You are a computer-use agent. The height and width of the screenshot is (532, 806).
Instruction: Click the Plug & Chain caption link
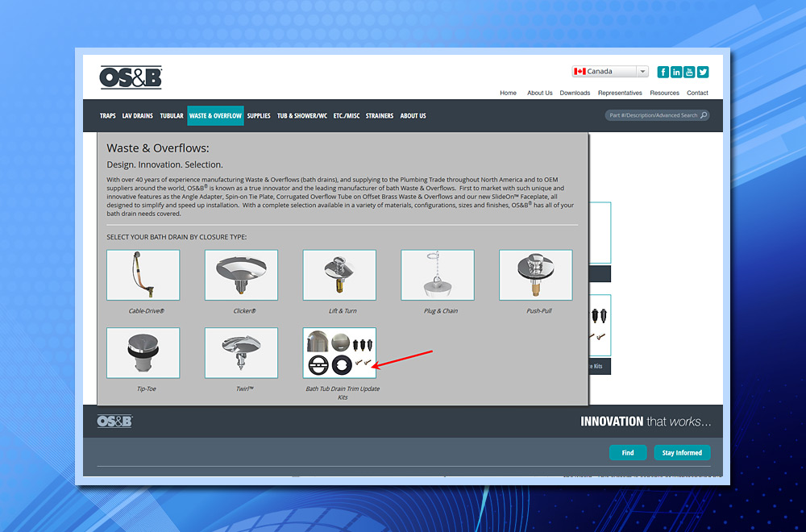pyautogui.click(x=441, y=311)
